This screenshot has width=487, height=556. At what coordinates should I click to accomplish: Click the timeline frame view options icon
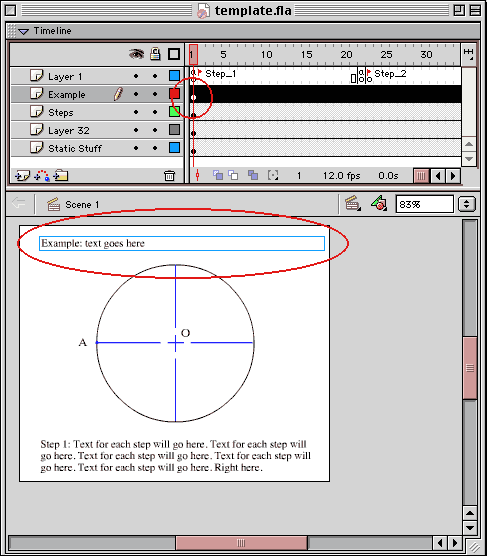469,54
